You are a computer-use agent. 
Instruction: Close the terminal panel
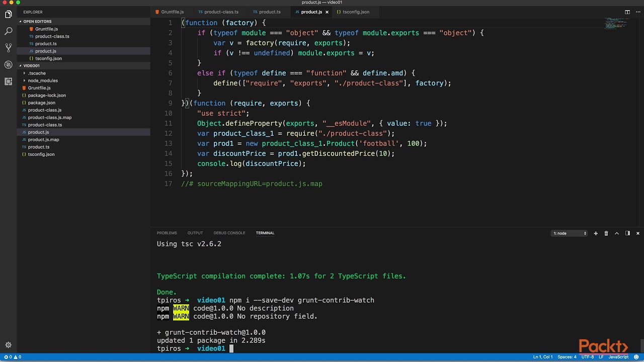[637, 233]
